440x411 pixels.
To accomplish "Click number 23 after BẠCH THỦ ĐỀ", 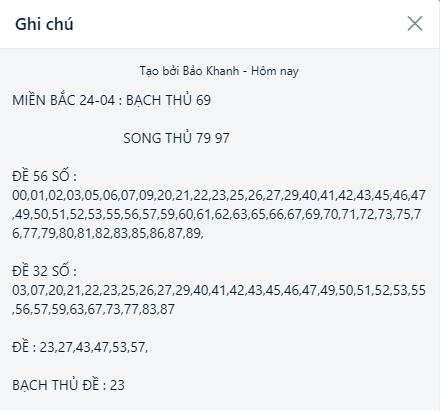I will coord(117,385).
